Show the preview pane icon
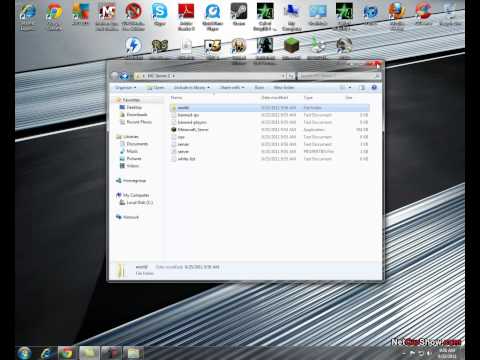This screenshot has height=360, width=480. pyautogui.click(x=362, y=87)
